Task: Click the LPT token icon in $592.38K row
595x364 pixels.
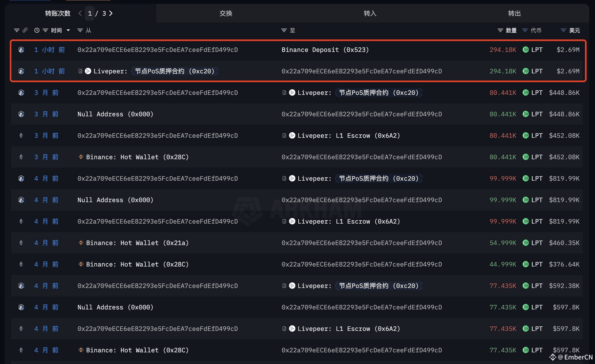Action: (526, 286)
